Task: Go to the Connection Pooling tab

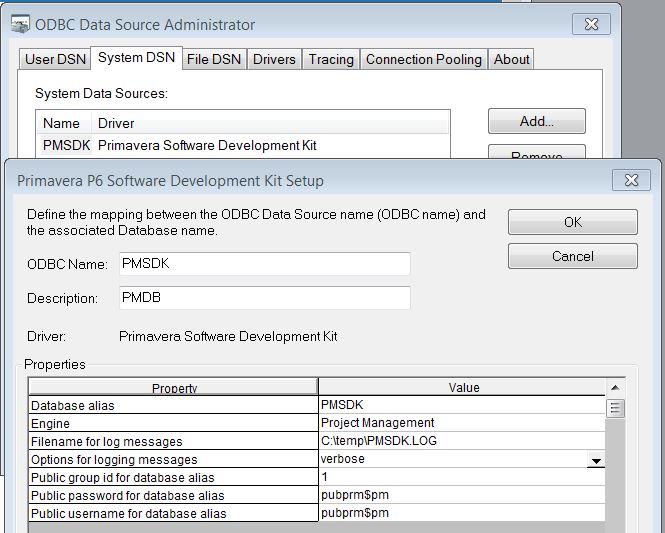Action: tap(424, 59)
